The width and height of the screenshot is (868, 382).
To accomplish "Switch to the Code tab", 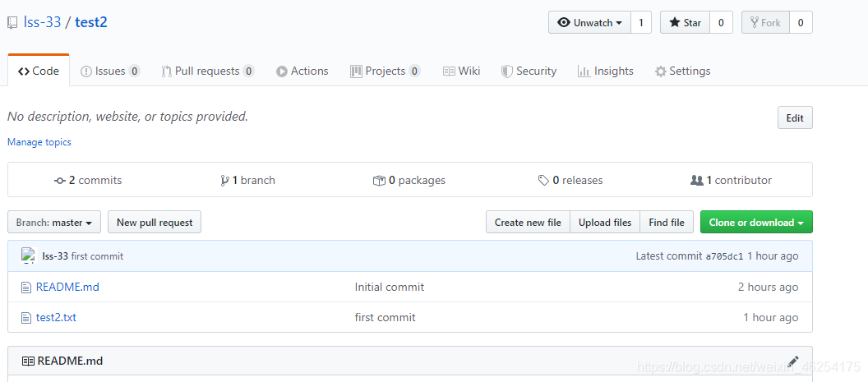I will pyautogui.click(x=38, y=71).
